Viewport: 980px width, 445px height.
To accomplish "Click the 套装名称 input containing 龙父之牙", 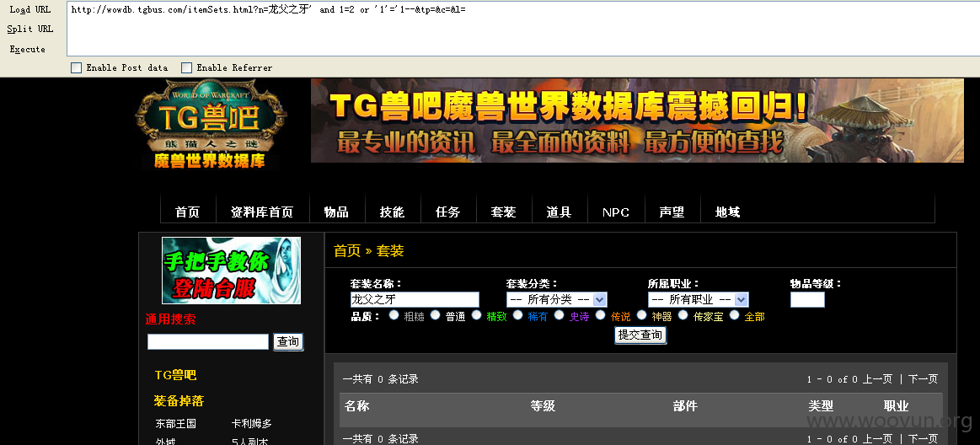I will point(415,299).
